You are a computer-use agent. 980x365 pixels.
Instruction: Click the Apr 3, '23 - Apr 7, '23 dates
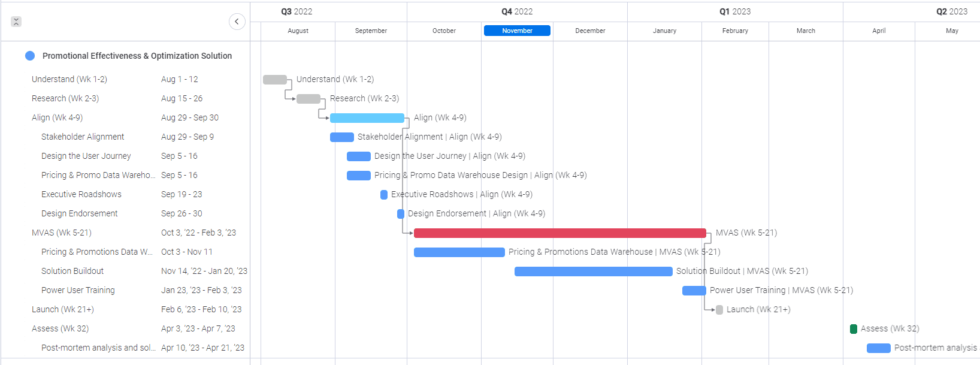tap(198, 328)
